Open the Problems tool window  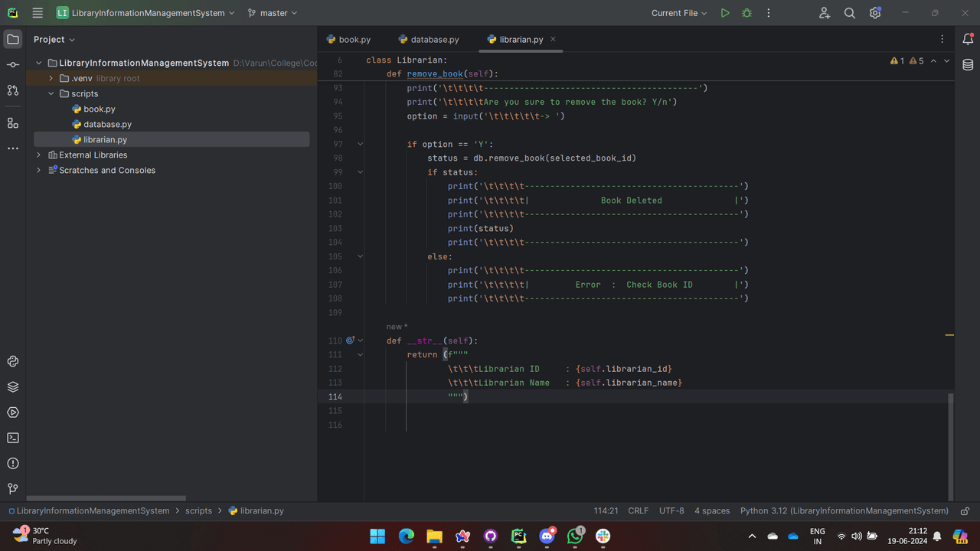(x=13, y=463)
